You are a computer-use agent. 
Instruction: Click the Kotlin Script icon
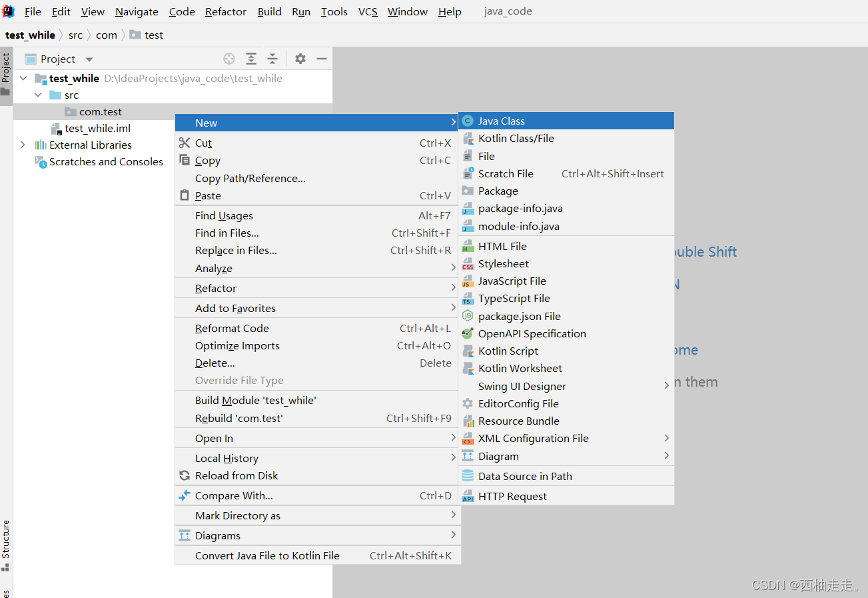468,351
